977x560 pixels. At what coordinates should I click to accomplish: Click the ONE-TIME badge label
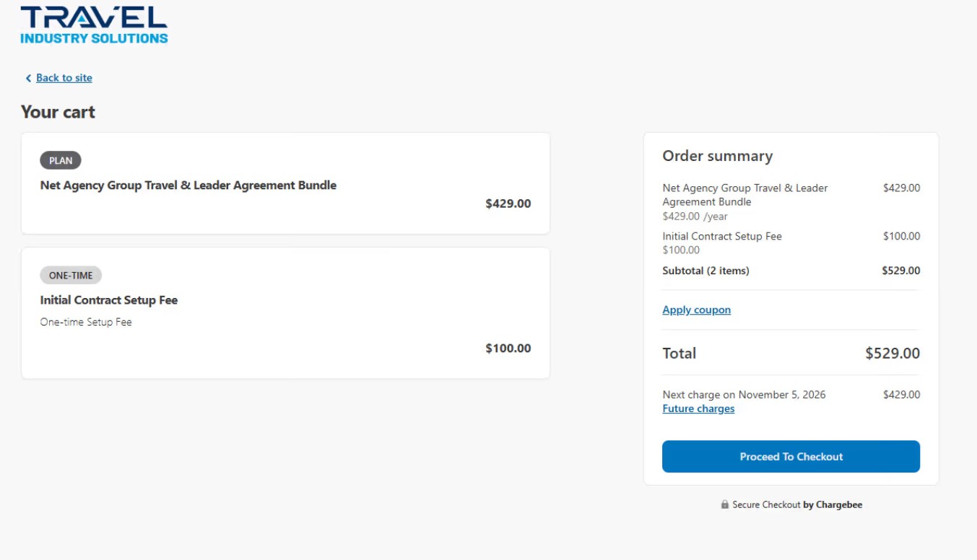coord(71,275)
